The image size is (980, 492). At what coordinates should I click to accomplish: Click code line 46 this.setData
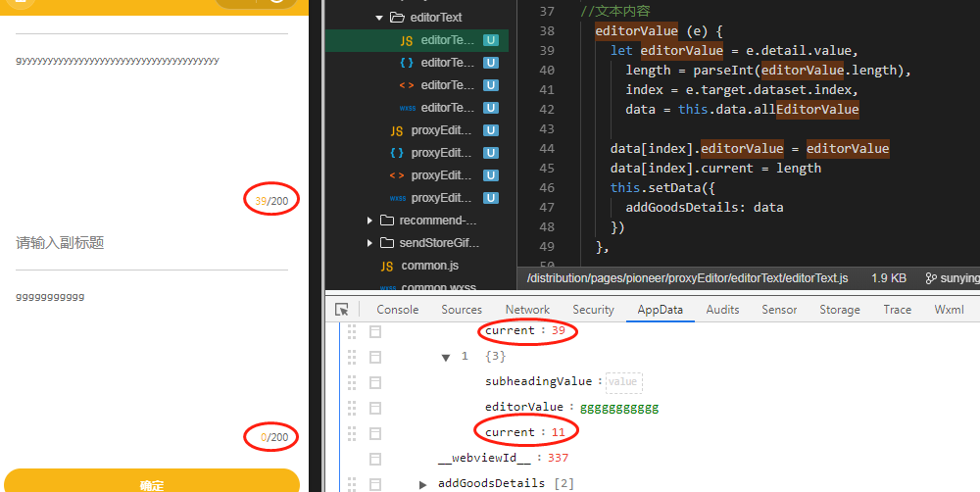coord(662,187)
